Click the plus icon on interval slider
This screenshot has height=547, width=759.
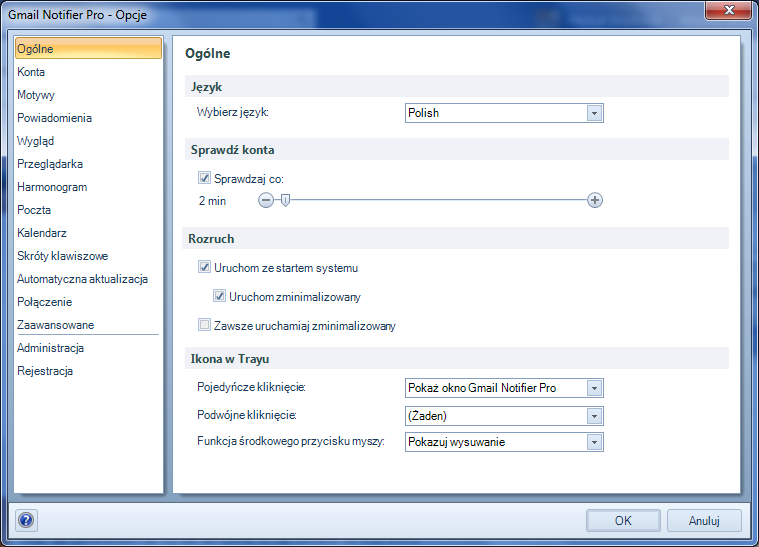pos(595,200)
